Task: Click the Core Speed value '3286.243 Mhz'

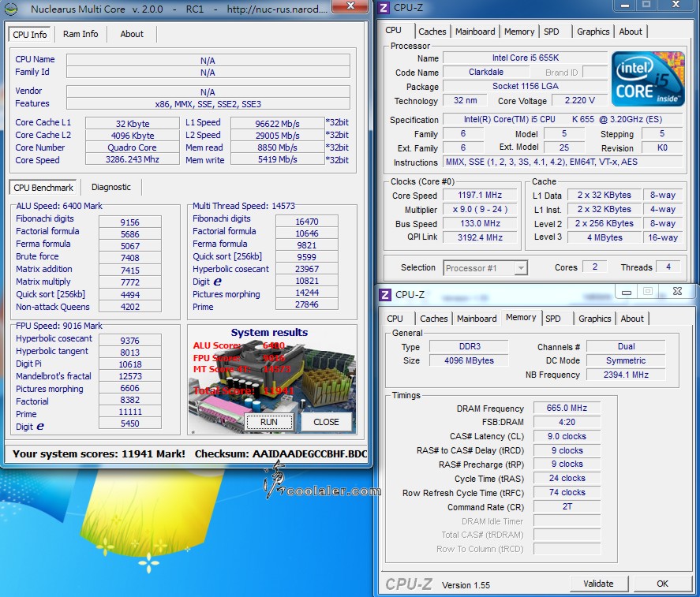Action: click(x=132, y=159)
